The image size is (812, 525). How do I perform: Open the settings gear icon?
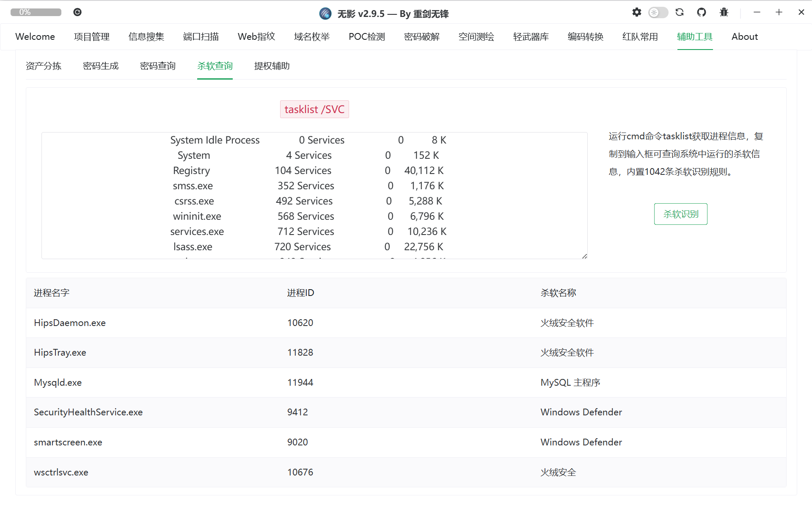[636, 12]
